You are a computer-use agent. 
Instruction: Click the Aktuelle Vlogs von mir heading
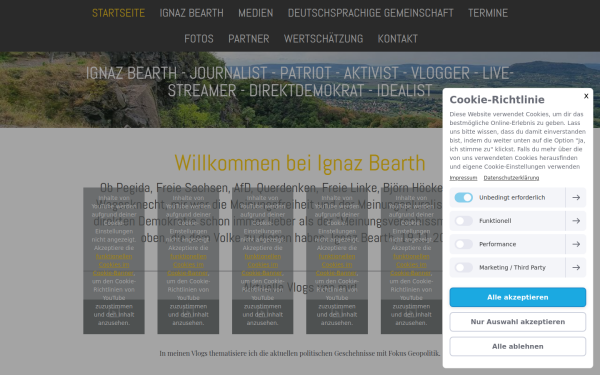pyautogui.click(x=300, y=287)
